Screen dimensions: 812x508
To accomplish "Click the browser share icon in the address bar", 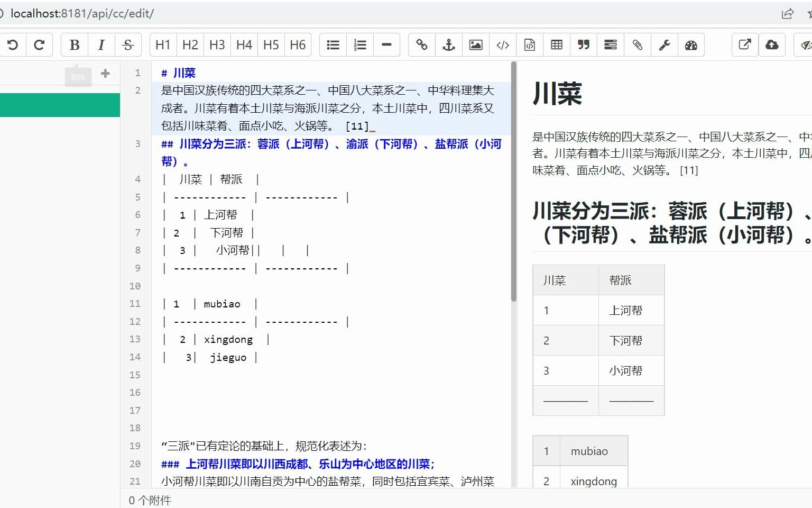I will coord(788,14).
